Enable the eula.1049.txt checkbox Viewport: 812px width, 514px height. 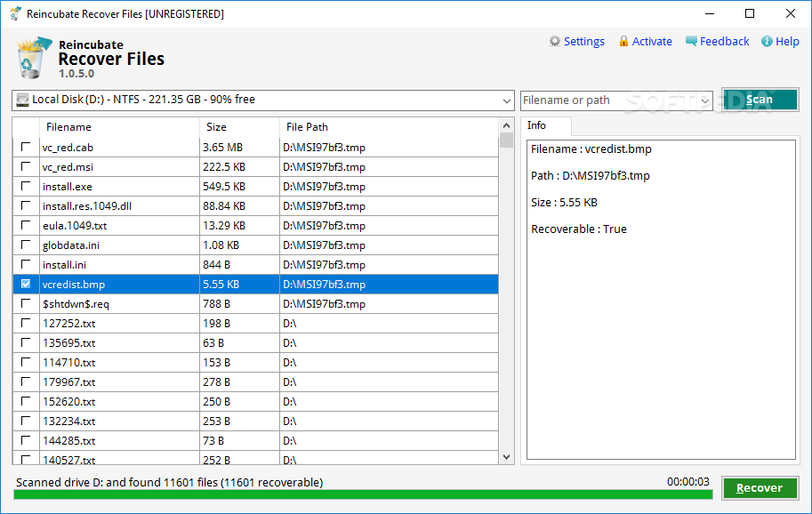pyautogui.click(x=26, y=225)
